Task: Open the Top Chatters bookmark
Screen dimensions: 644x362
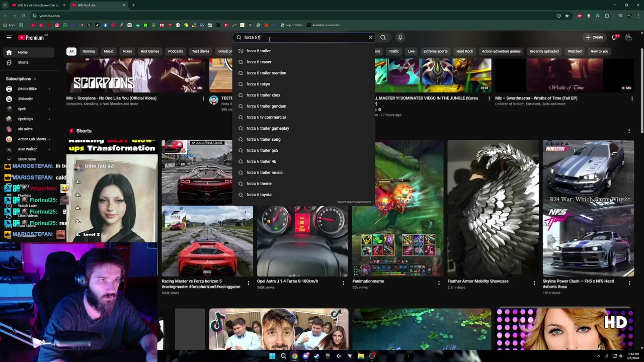Action: [x=292, y=25]
